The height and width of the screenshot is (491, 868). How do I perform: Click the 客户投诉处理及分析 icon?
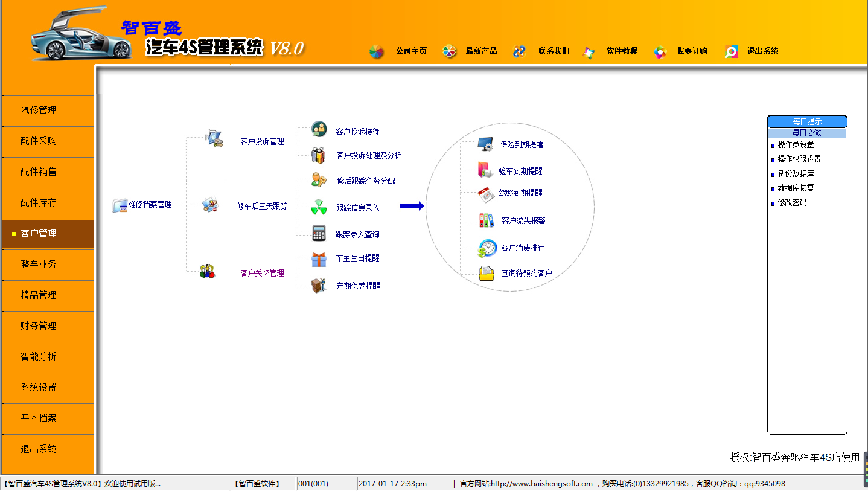click(318, 155)
